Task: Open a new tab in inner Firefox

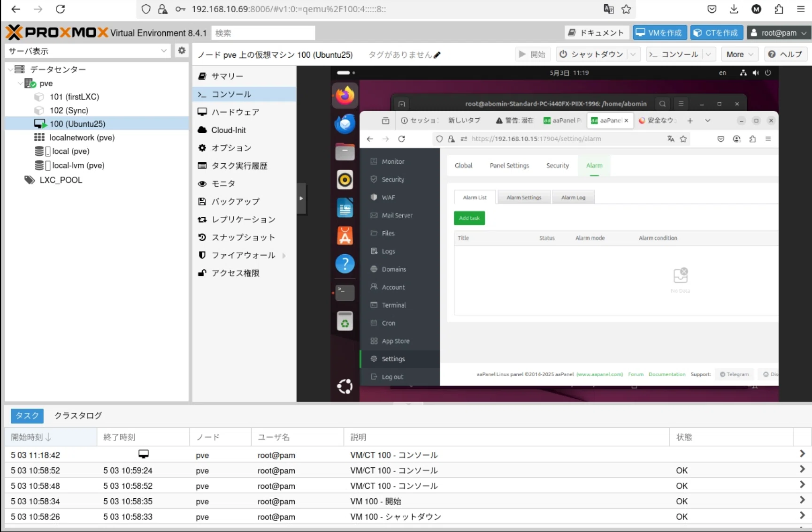Action: 690,121
